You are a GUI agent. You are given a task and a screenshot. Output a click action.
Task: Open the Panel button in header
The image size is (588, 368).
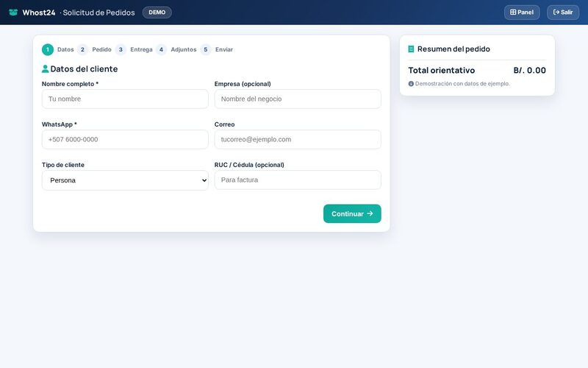coord(522,13)
